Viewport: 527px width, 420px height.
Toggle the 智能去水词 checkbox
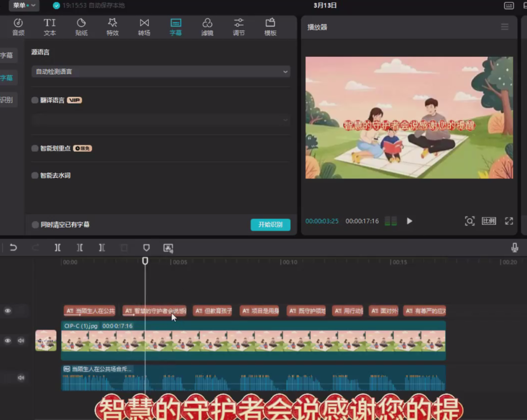coord(35,176)
